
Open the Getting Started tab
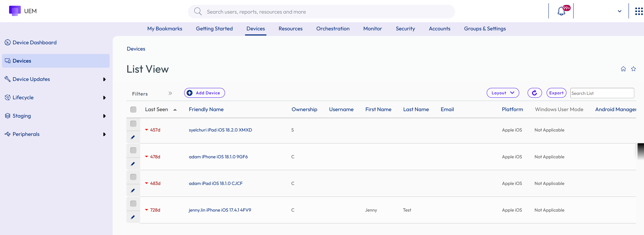click(214, 29)
